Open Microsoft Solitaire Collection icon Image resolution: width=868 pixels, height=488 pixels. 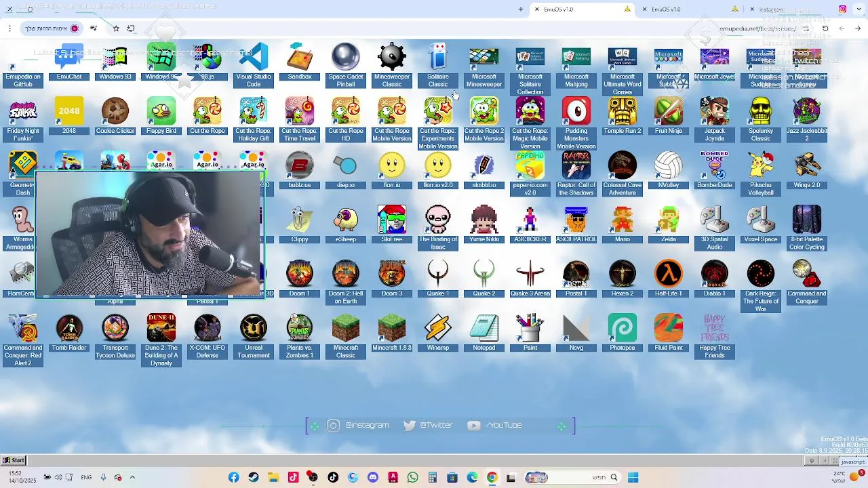530,70
